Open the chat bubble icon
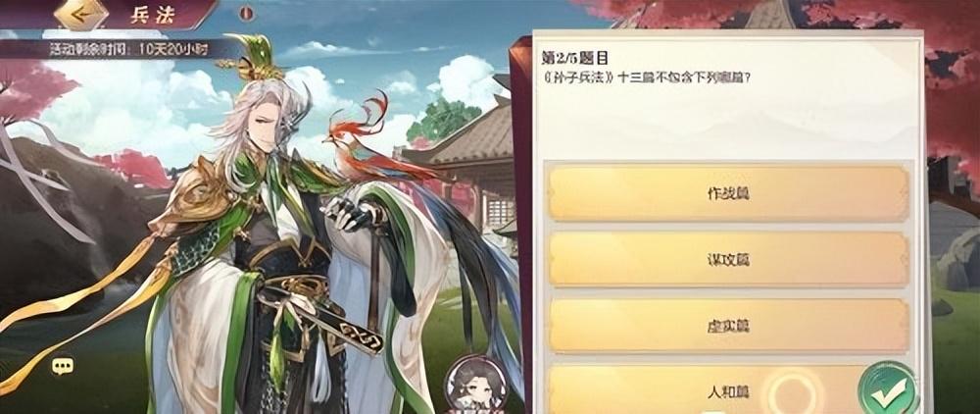The height and width of the screenshot is (414, 980). click(x=63, y=367)
